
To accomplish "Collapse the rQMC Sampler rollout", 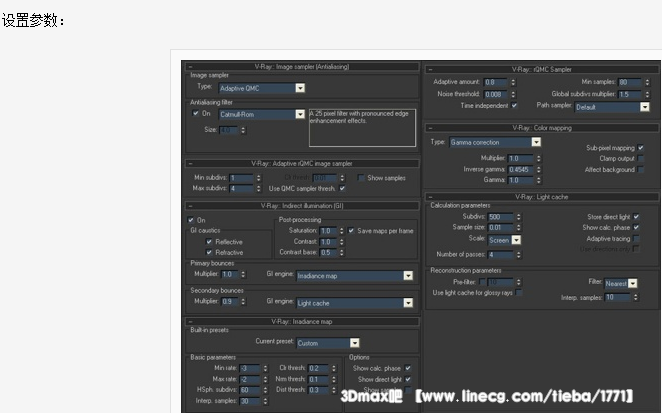I will pyautogui.click(x=430, y=69).
